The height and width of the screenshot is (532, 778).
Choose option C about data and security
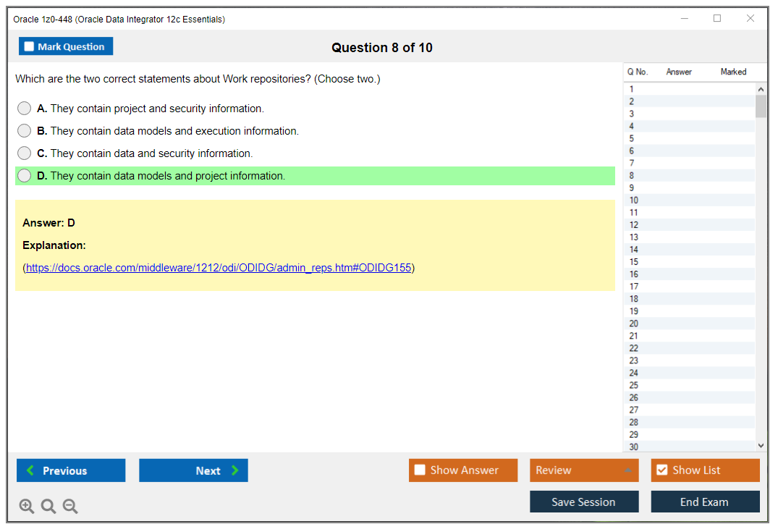coord(25,153)
